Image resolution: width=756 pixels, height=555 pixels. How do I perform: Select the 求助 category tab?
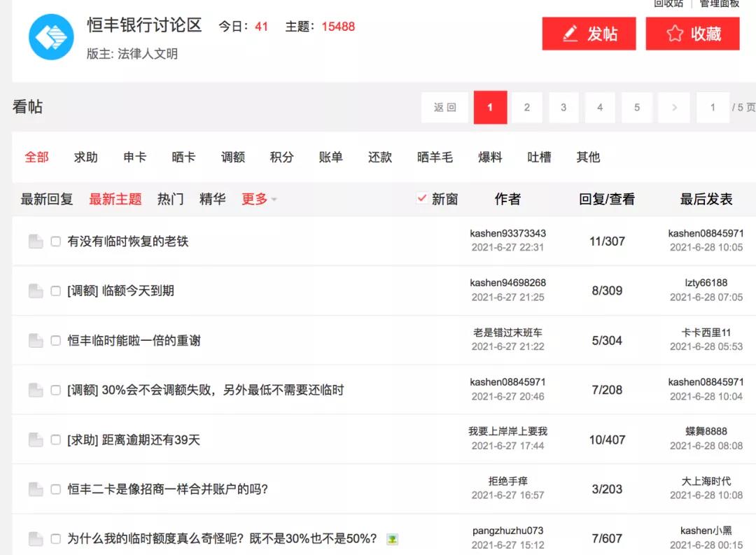click(86, 157)
